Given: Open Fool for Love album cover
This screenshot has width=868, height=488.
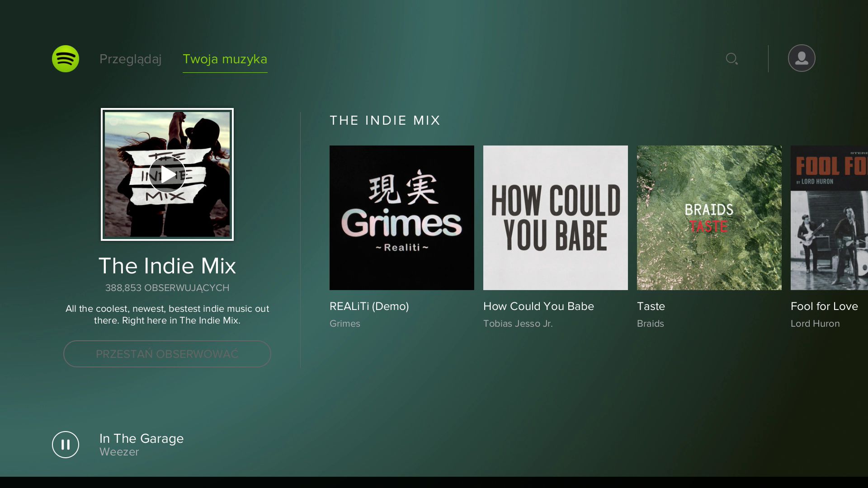Looking at the screenshot, I should pos(829,217).
